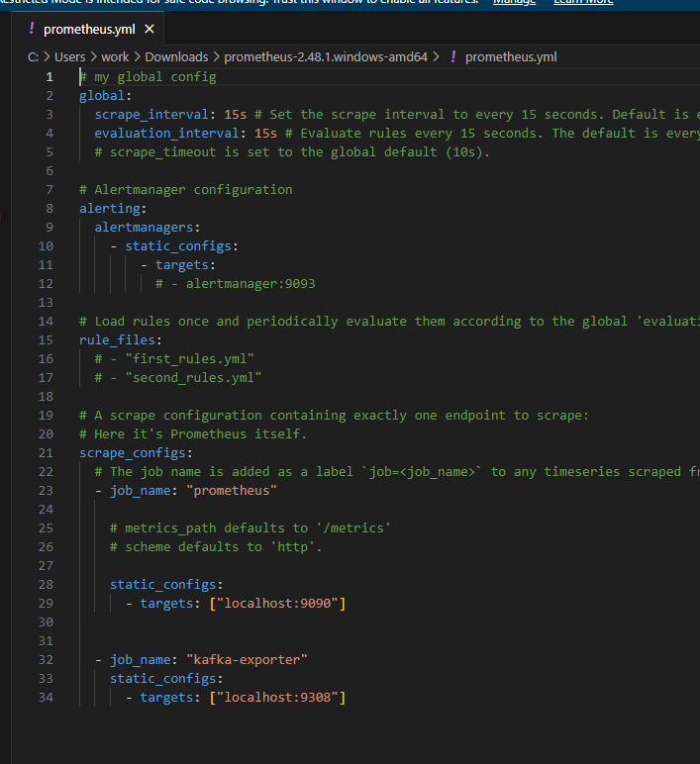The width and height of the screenshot is (700, 764).
Task: Click 'static_configs' on line 10
Action: (178, 246)
